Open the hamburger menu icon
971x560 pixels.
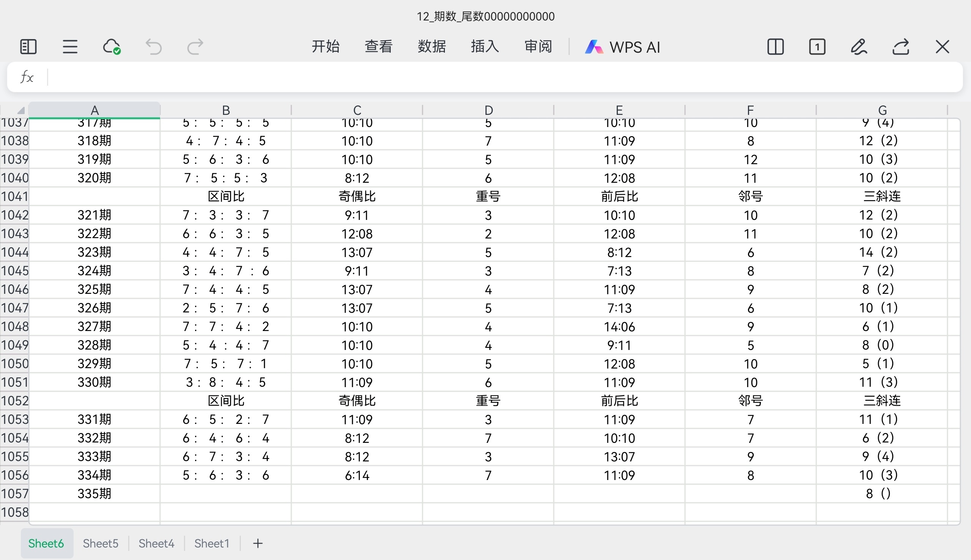[70, 47]
